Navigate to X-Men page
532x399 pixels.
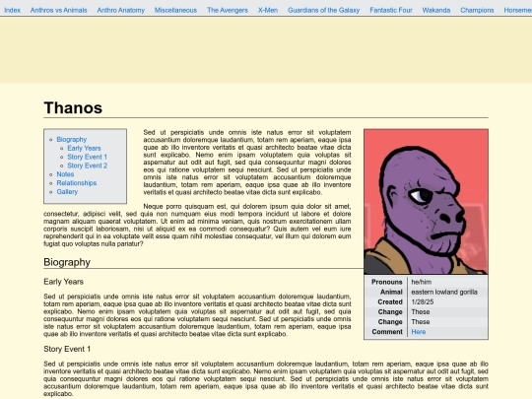[268, 10]
